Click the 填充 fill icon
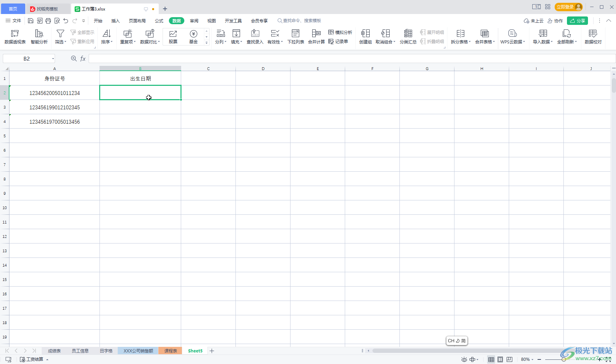This screenshot has height=364, width=616. (237, 37)
